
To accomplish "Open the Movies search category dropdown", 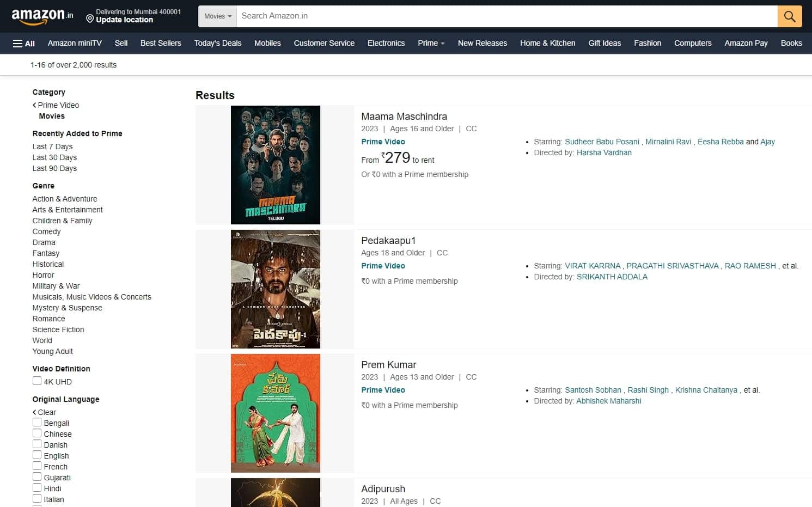I will (218, 16).
